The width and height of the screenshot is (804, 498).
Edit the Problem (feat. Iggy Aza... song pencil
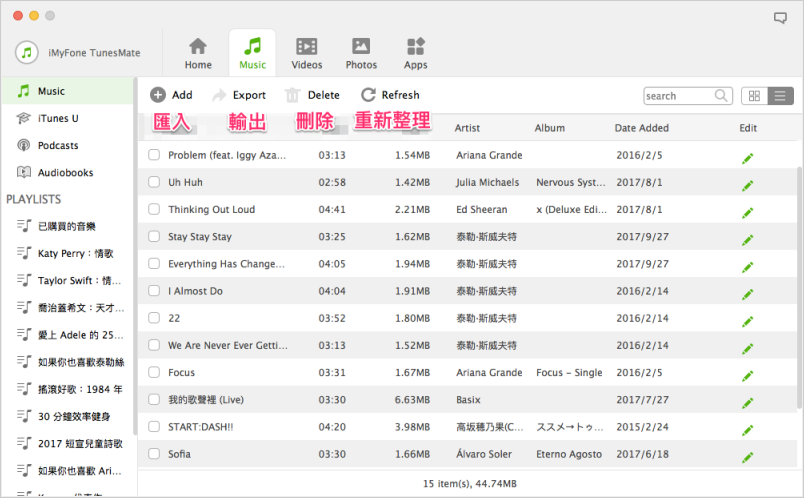tap(748, 158)
